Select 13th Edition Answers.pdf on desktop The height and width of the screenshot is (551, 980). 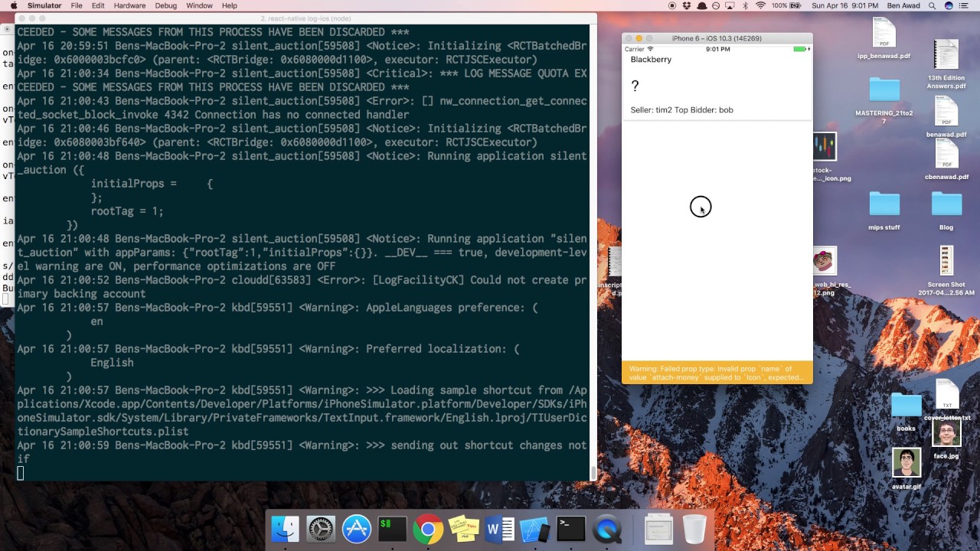pyautogui.click(x=946, y=64)
